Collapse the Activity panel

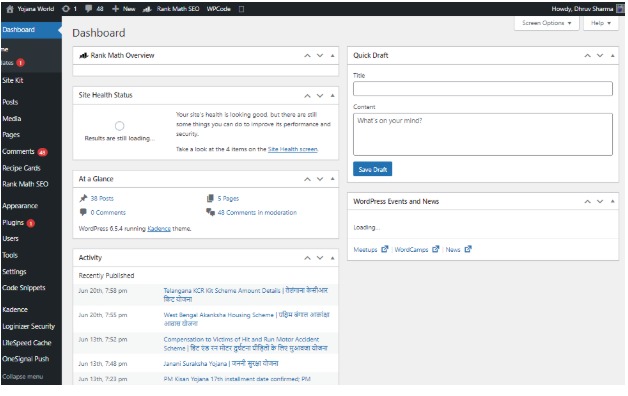tap(332, 258)
